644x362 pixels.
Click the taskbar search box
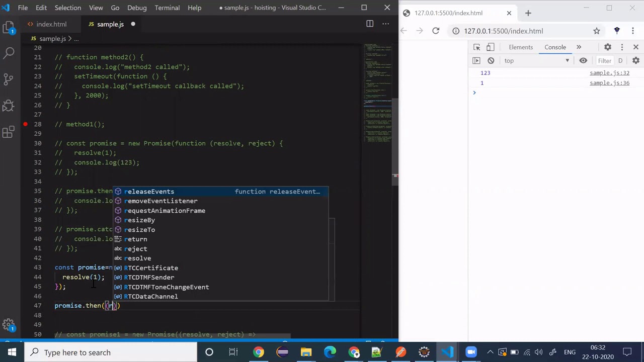pos(111,352)
